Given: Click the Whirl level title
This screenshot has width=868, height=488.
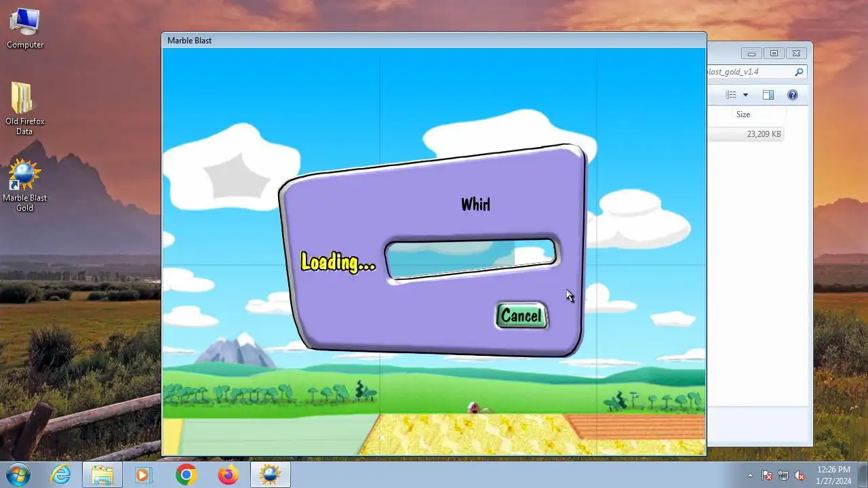Looking at the screenshot, I should 475,204.
